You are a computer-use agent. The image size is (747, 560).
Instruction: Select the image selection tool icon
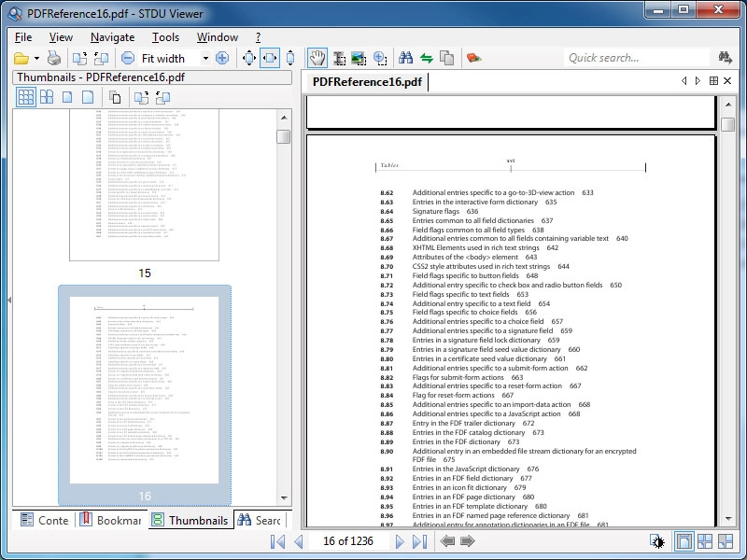[359, 58]
